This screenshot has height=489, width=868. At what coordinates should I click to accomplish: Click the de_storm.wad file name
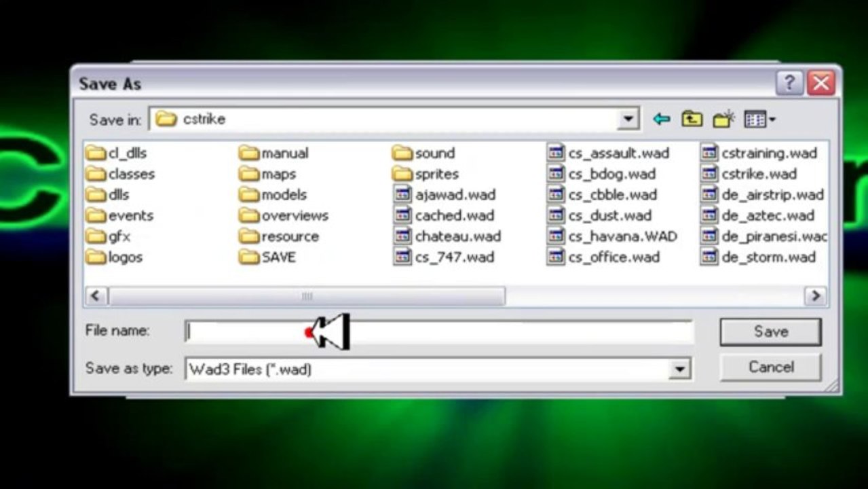pos(769,257)
